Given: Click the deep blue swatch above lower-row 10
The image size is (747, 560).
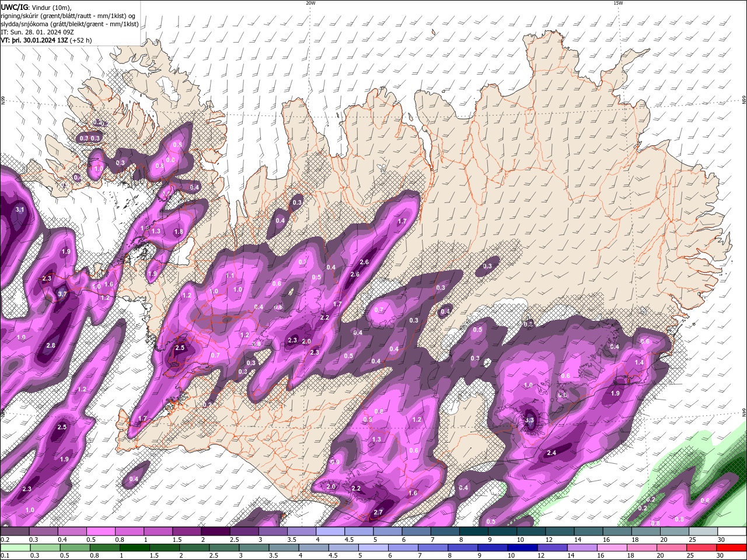Looking at the screenshot, I should point(522,548).
